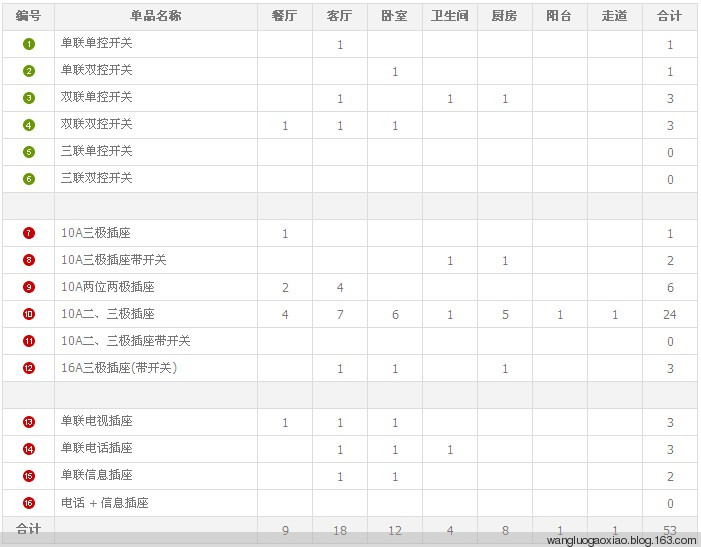Click 厨房 value 5 in 10A二、三极插座 row
Screen dimensions: 701x547
click(x=505, y=315)
